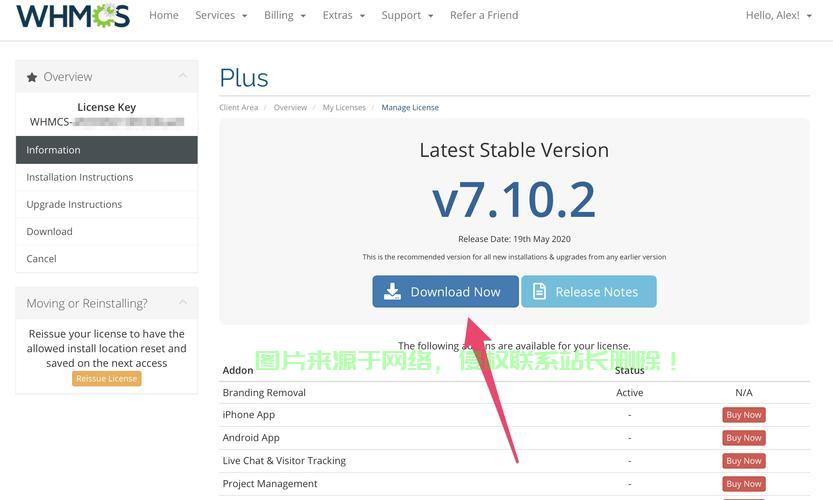Collapse the Moving or Reinstalling panel
Image resolution: width=833 pixels, height=500 pixels.
tap(182, 303)
